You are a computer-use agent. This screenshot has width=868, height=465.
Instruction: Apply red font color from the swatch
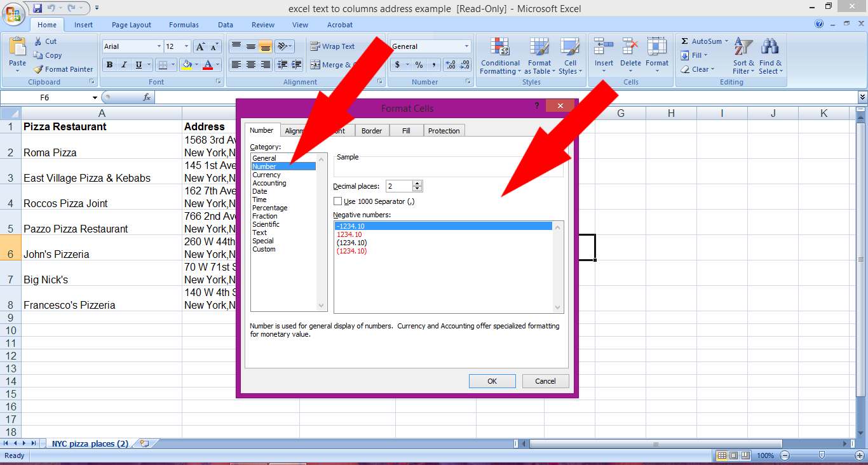[x=208, y=65]
